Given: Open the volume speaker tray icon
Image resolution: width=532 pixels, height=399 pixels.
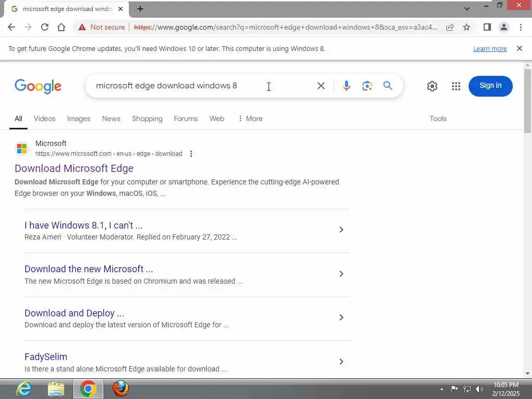Looking at the screenshot, I should click(x=480, y=389).
